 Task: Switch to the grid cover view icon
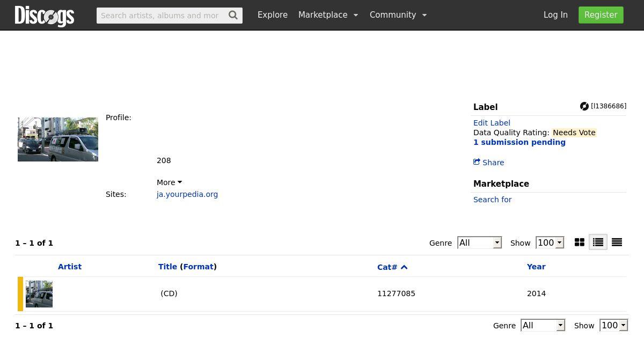pos(580,243)
